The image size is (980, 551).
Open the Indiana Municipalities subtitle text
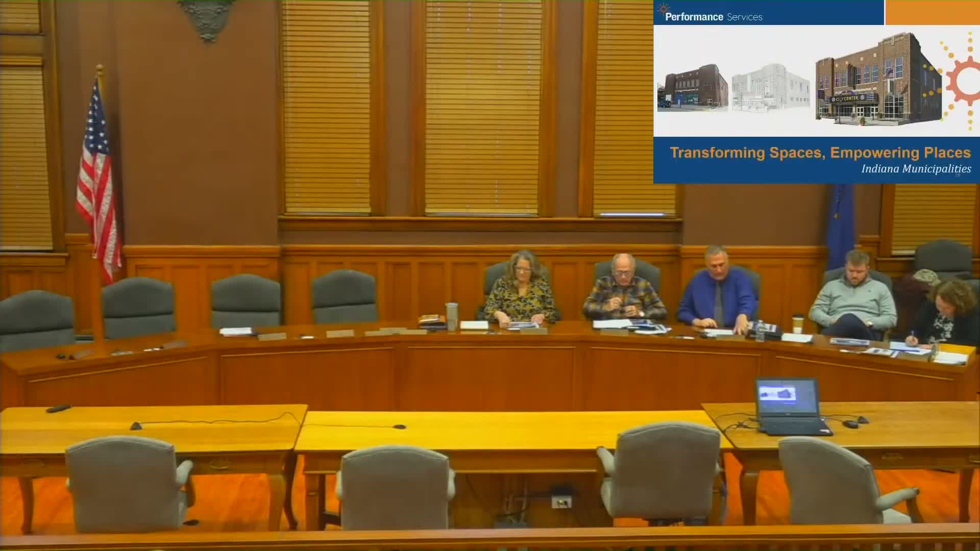tap(916, 169)
